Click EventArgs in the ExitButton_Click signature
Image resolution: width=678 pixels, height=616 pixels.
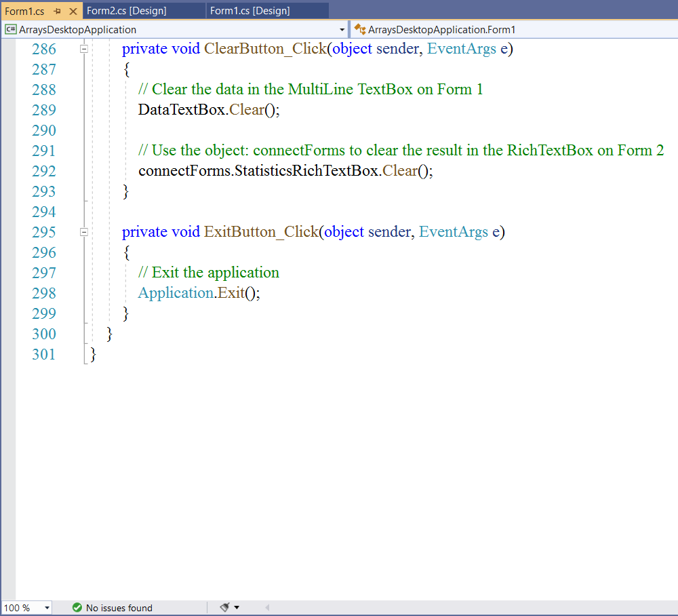pyautogui.click(x=453, y=232)
